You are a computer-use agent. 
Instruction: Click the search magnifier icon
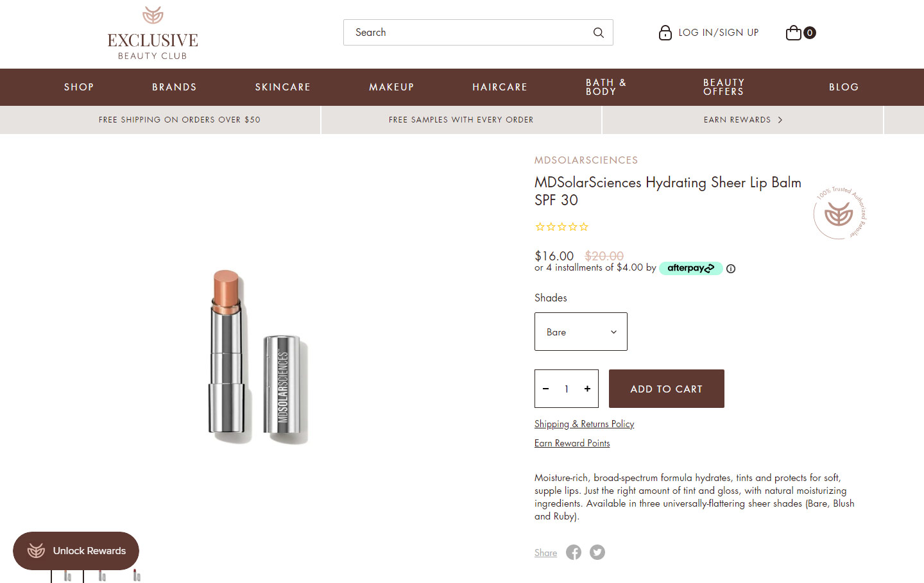tap(598, 33)
